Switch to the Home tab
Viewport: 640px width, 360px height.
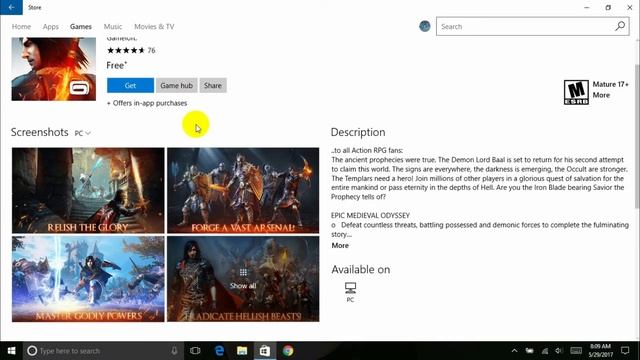pos(21,27)
